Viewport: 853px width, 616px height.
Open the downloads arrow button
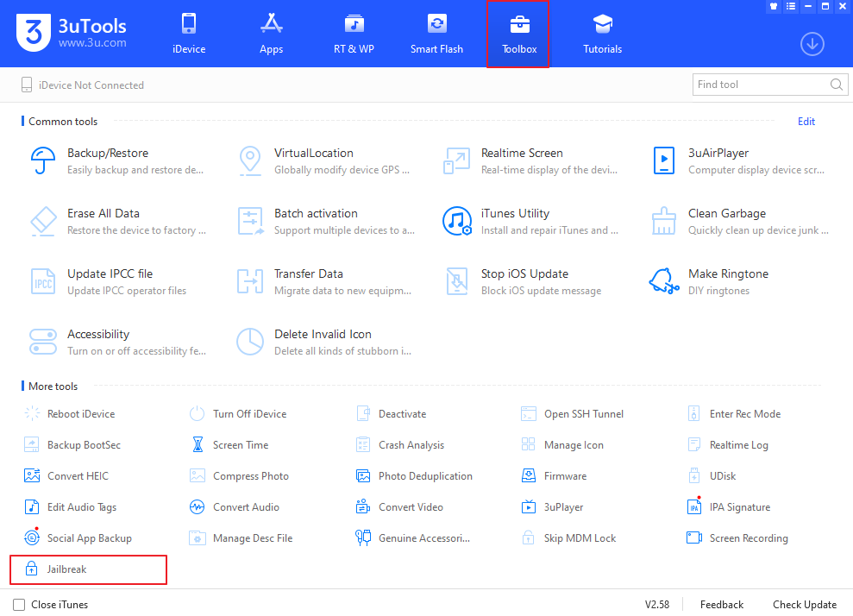[x=812, y=44]
